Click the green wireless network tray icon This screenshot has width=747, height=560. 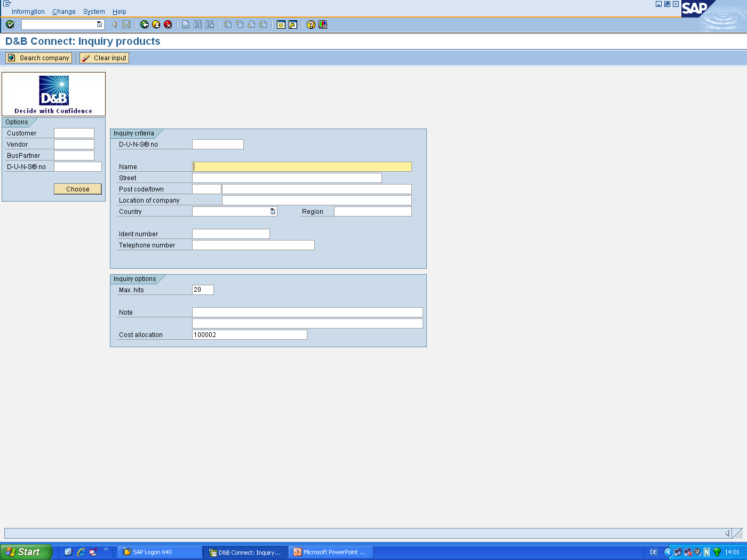point(717,553)
